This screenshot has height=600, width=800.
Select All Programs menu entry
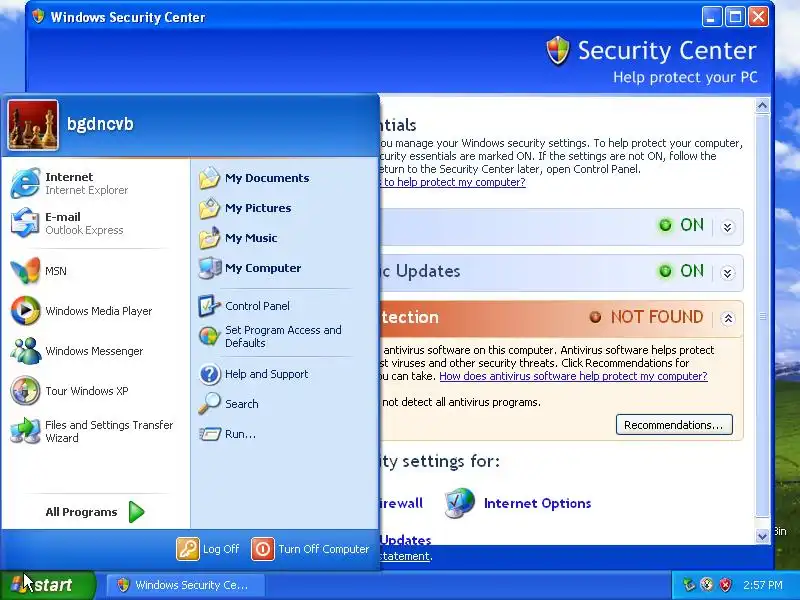coord(95,512)
